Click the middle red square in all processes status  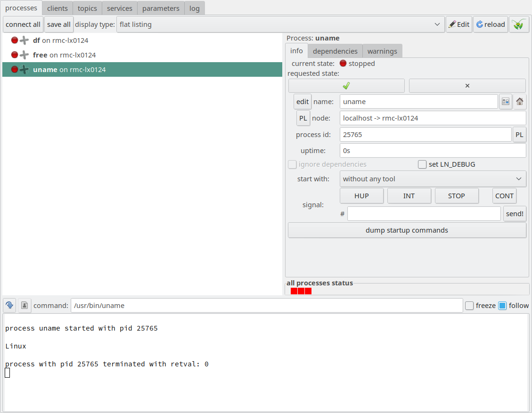[x=301, y=291]
